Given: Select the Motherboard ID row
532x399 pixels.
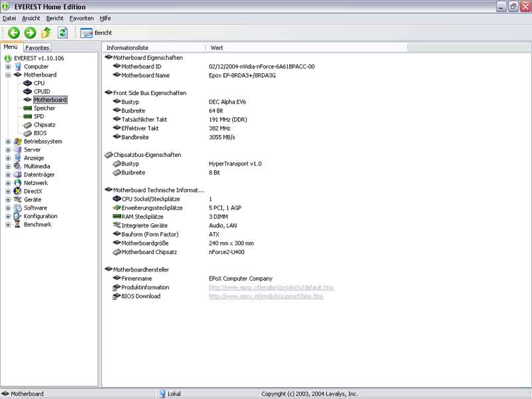Looking at the screenshot, I should [213, 66].
